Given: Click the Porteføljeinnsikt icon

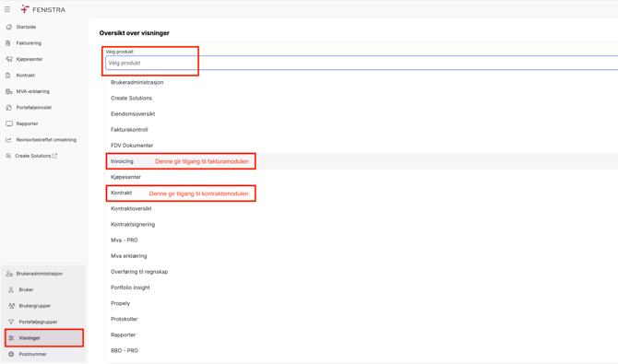Looking at the screenshot, I should point(9,108).
